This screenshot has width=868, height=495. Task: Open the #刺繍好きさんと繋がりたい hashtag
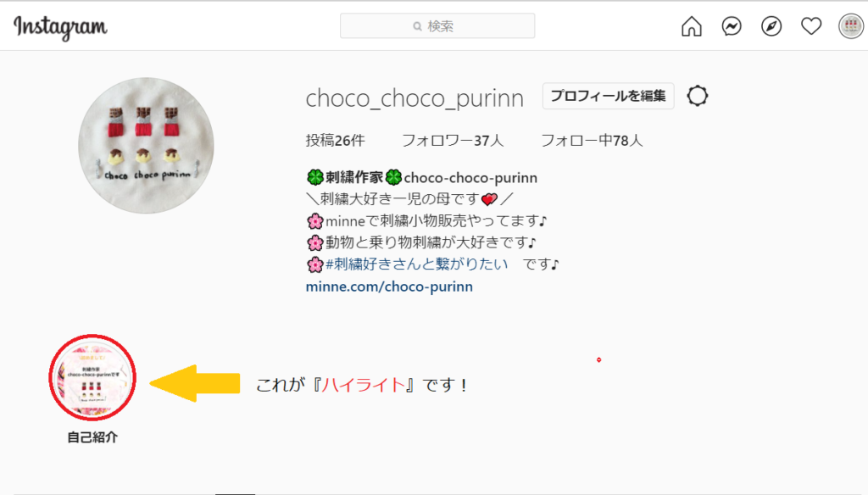416,264
